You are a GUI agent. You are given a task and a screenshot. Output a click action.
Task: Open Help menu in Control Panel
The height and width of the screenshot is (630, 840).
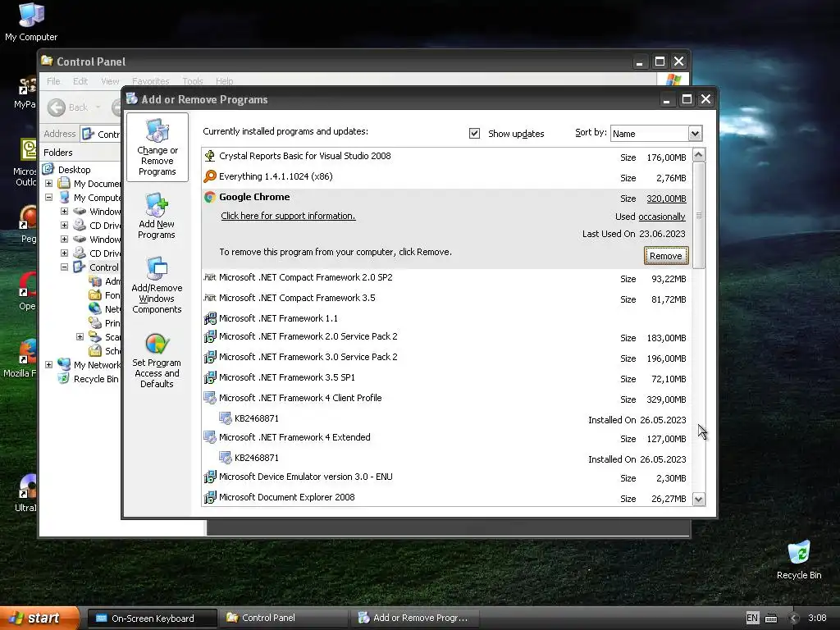click(x=225, y=81)
